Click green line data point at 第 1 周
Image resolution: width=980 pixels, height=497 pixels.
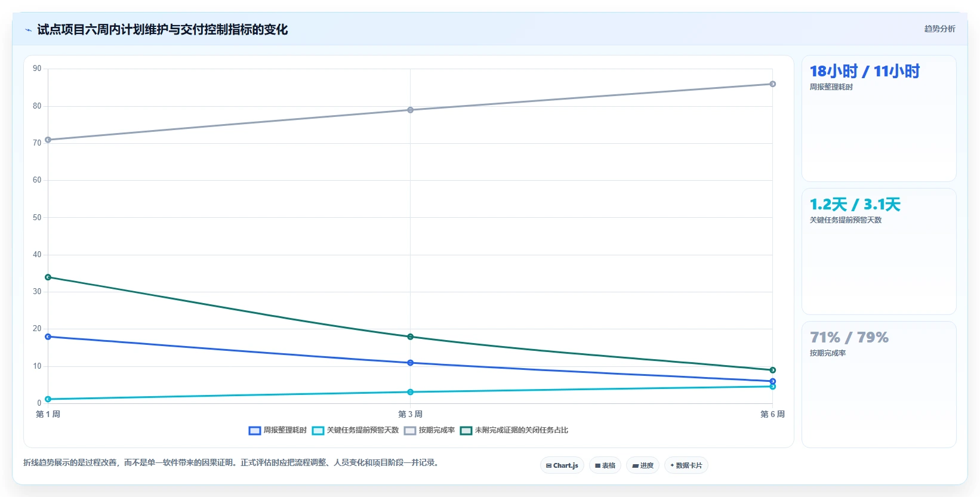coord(48,277)
